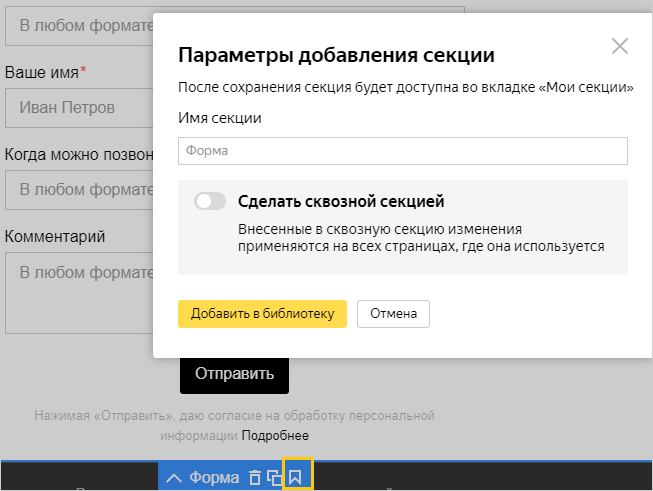Click the 'Отмена' button
The width and height of the screenshot is (653, 491).
(x=393, y=313)
